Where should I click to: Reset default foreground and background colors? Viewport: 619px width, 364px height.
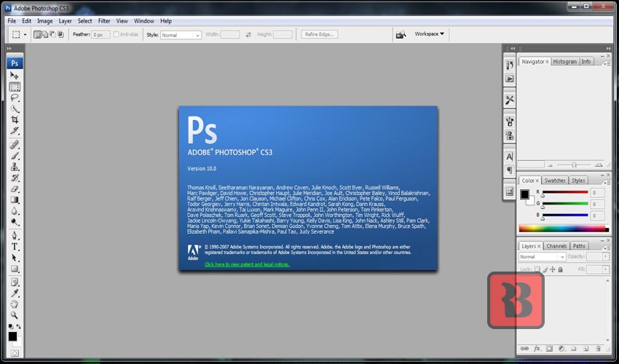pos(11,326)
